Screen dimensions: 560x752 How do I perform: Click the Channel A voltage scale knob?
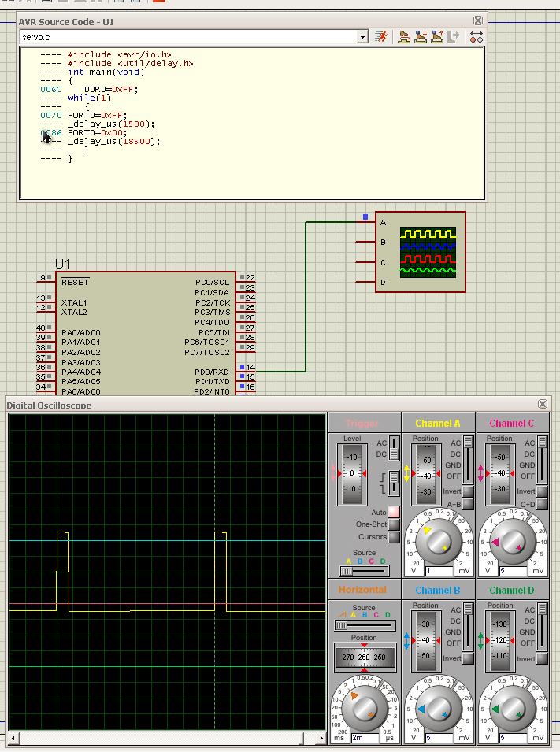pos(439,540)
